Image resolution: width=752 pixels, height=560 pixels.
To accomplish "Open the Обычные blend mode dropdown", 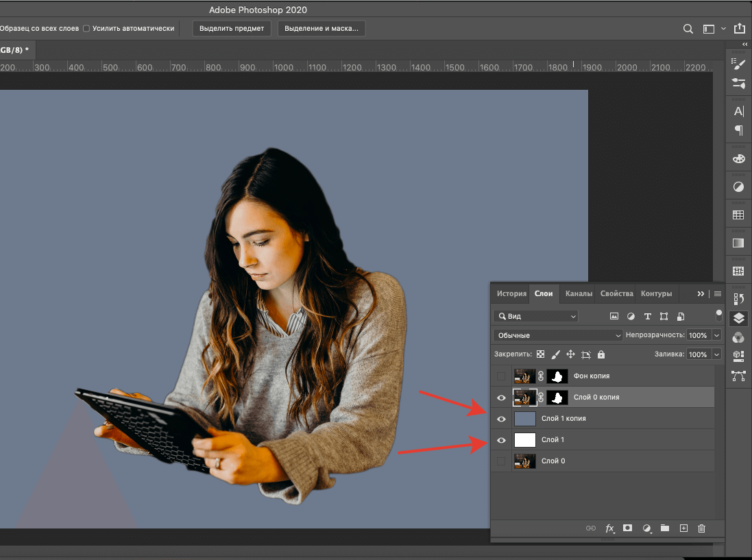I will 557,335.
